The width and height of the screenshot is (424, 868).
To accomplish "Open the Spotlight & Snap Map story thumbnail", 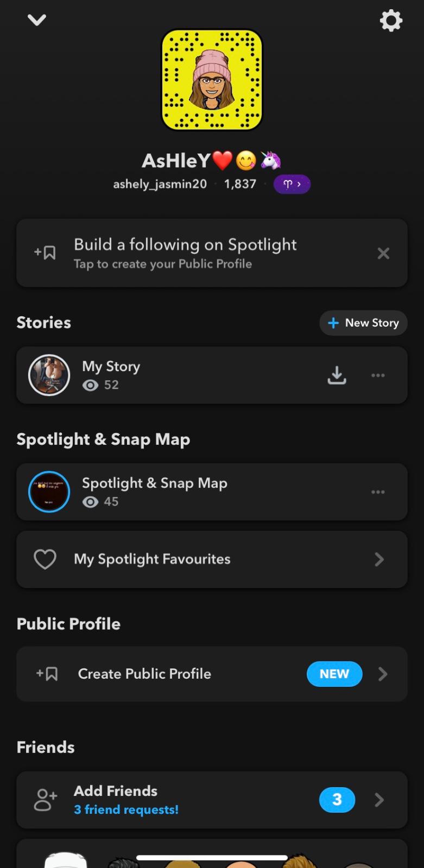I will [x=49, y=492].
